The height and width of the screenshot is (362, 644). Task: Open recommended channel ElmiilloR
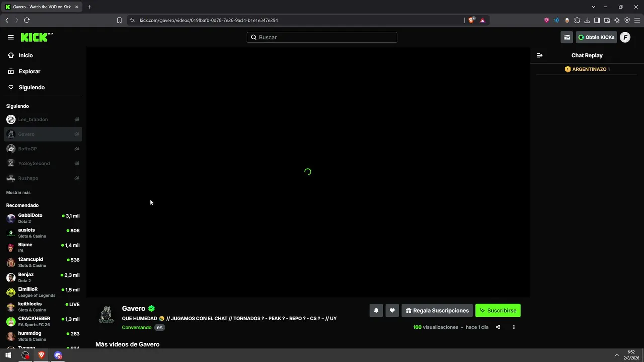tap(43, 292)
